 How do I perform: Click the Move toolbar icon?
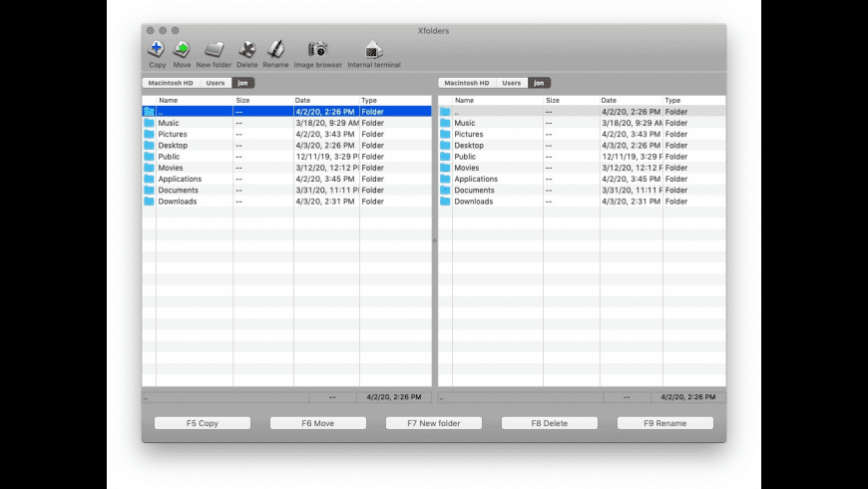click(x=182, y=50)
